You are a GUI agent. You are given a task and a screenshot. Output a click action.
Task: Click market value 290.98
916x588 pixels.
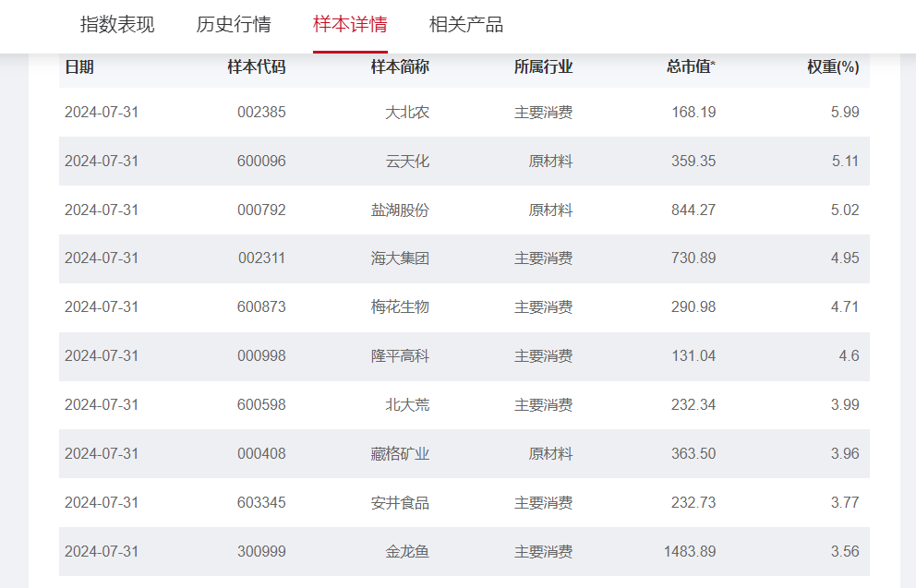click(693, 307)
